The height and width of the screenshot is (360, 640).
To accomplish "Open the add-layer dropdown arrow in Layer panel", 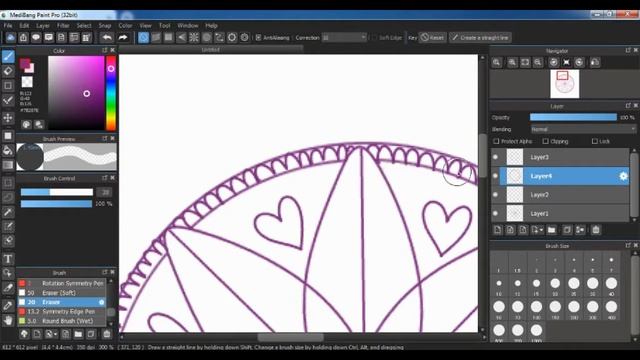I will [x=541, y=230].
